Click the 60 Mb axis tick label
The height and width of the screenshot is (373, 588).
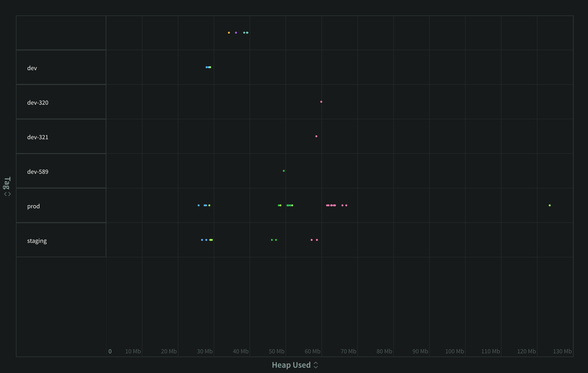(x=312, y=351)
